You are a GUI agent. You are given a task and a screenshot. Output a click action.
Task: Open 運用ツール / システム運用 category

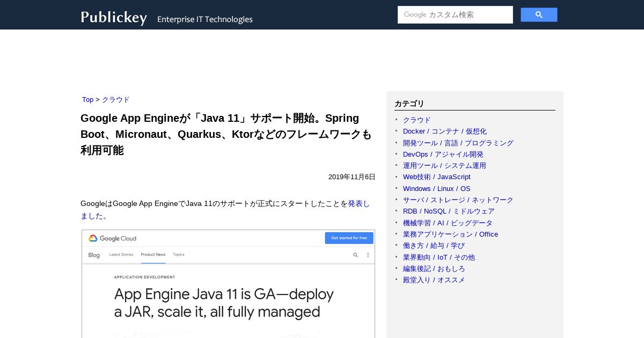(444, 166)
